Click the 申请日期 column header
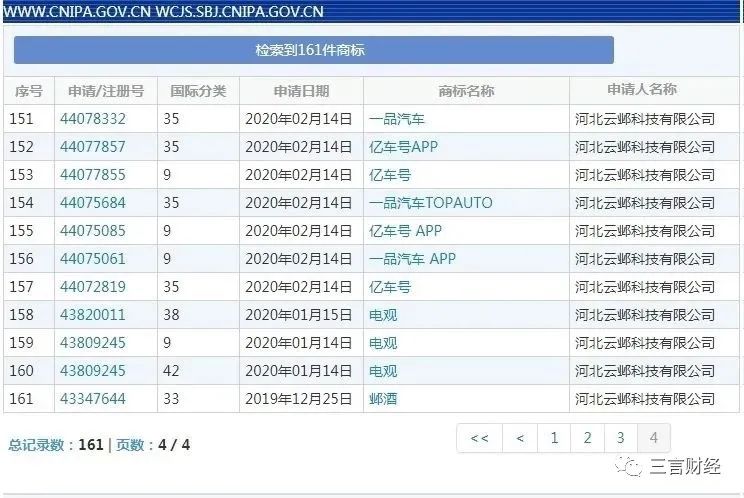The width and height of the screenshot is (744, 498). tap(301, 91)
